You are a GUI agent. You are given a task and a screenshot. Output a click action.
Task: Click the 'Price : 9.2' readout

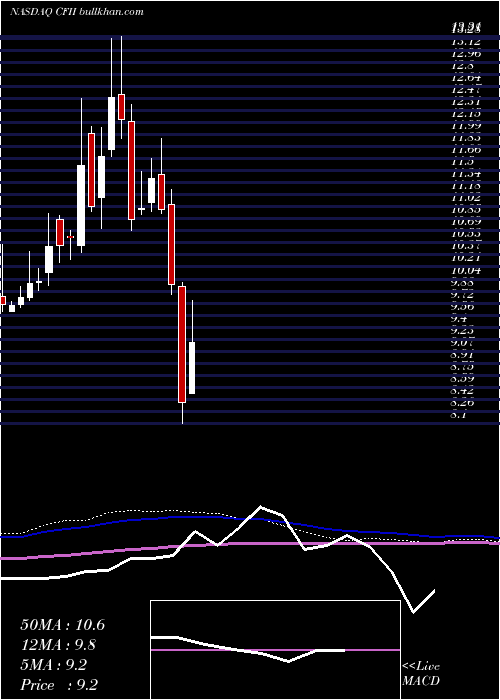pos(59,685)
